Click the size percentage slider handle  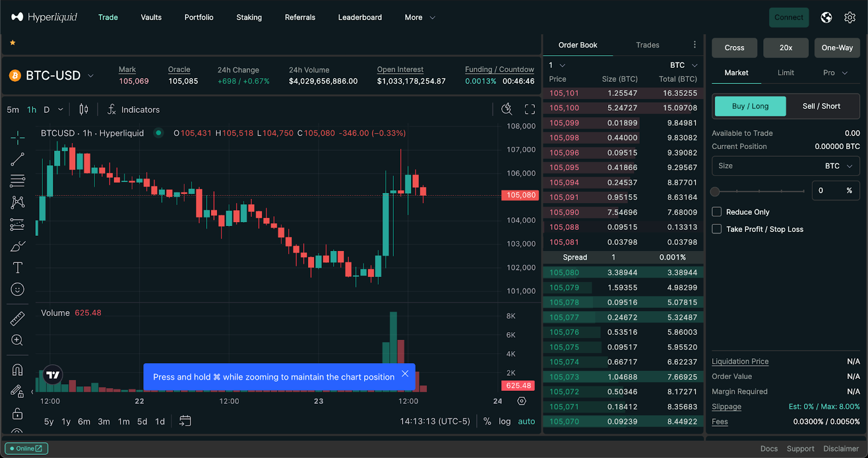point(715,191)
